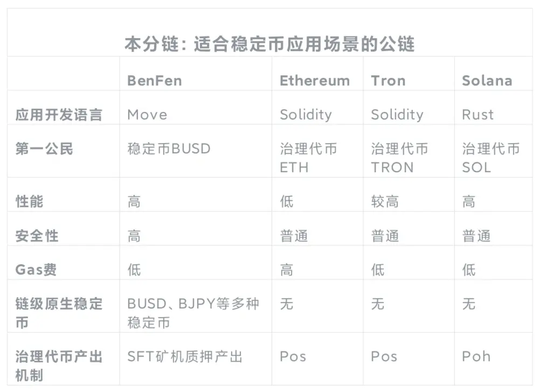539x392 pixels.
Task: Select the 性能 row label
Action: [x=30, y=201]
